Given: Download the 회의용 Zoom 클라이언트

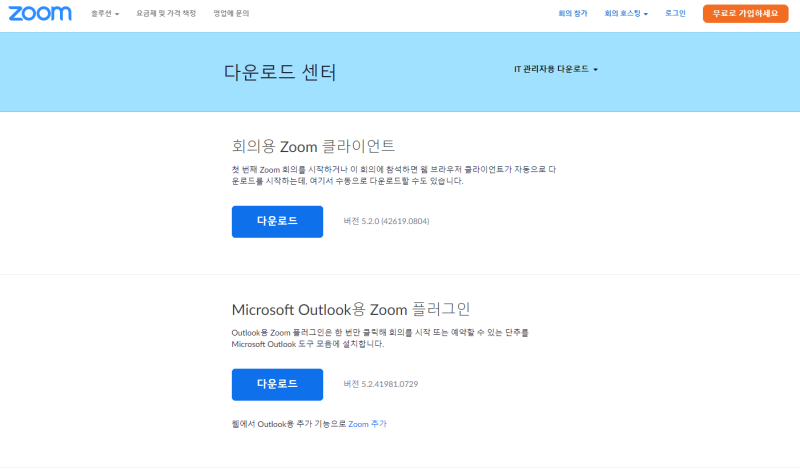Looking at the screenshot, I should [277, 221].
